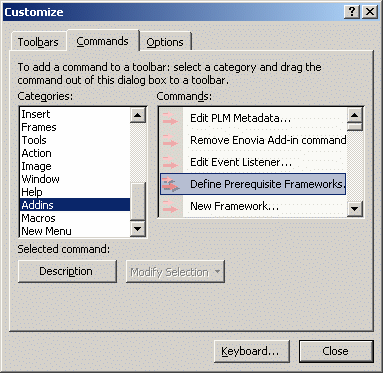
Task: Click Commands list scroll down arrow
Action: [x=354, y=209]
